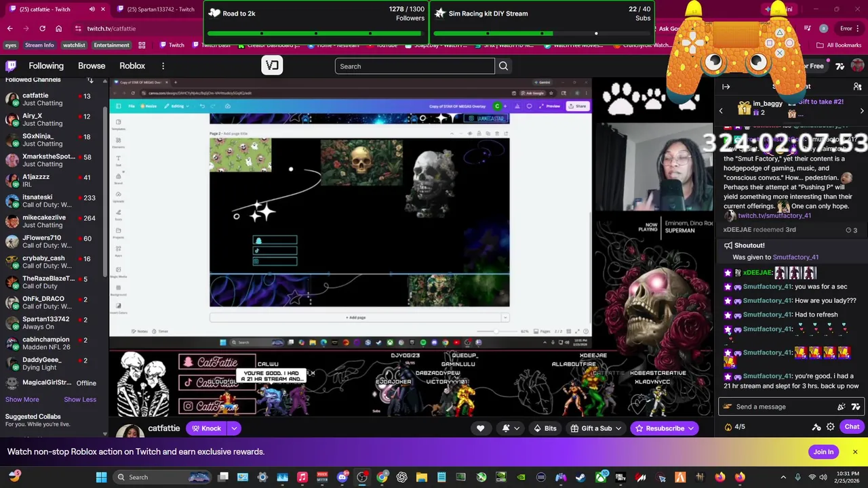Click the twitch.tv/catfattie address bar
Screen dimensions: 868x488
(136, 28)
